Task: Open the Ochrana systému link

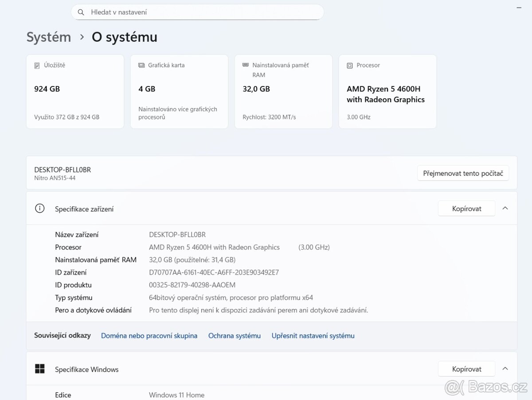Action: coord(235,336)
